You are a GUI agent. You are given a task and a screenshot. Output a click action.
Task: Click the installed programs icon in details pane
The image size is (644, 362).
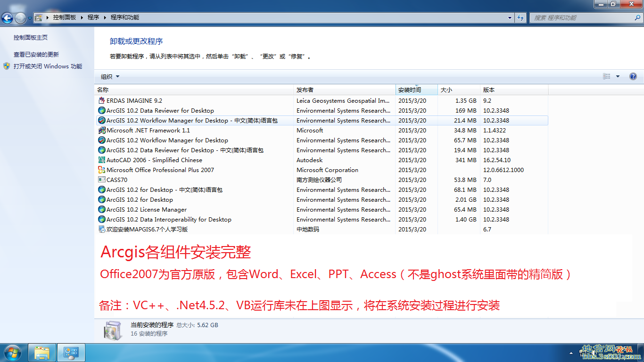point(113,330)
